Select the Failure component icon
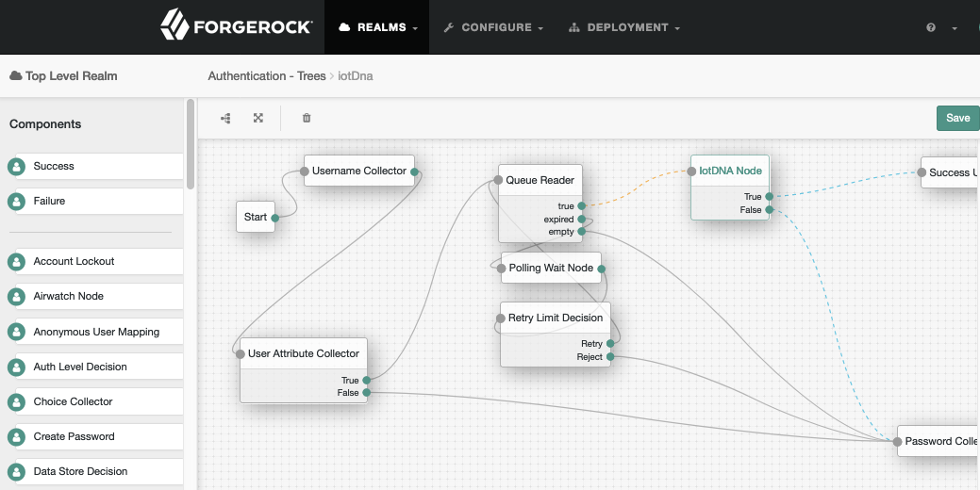 click(16, 202)
